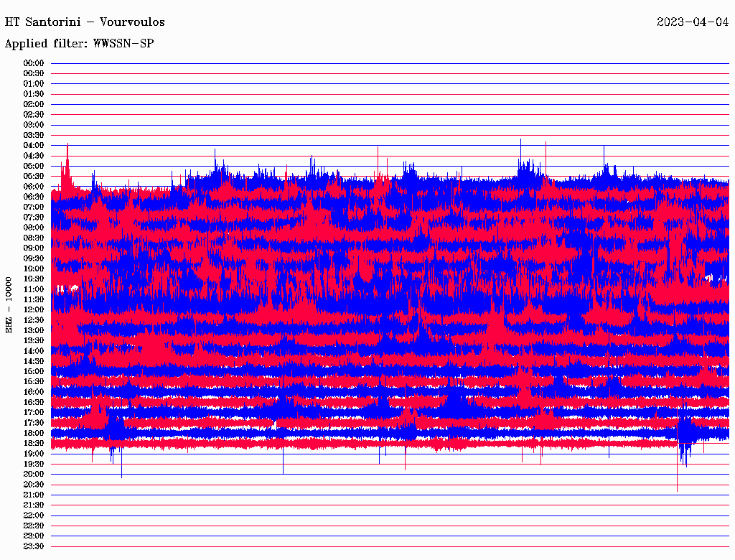Screen dimensions: 735x560
Task: Select the 19:00 time label
Action: pos(34,454)
